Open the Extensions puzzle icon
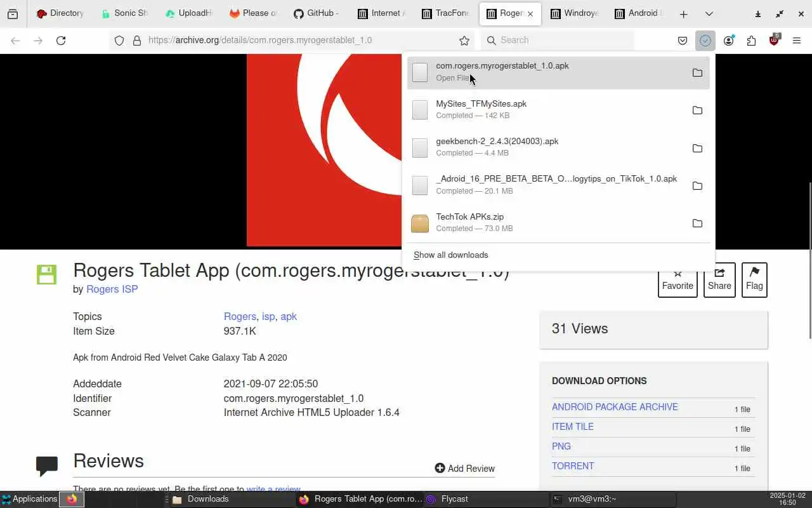The width and height of the screenshot is (812, 508). [751, 40]
